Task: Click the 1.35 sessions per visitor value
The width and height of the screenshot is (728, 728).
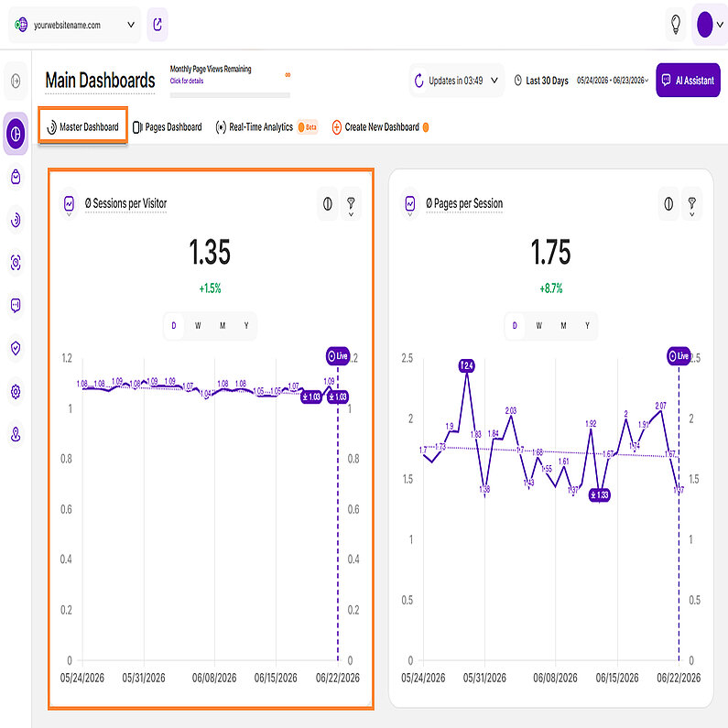Action: click(210, 253)
